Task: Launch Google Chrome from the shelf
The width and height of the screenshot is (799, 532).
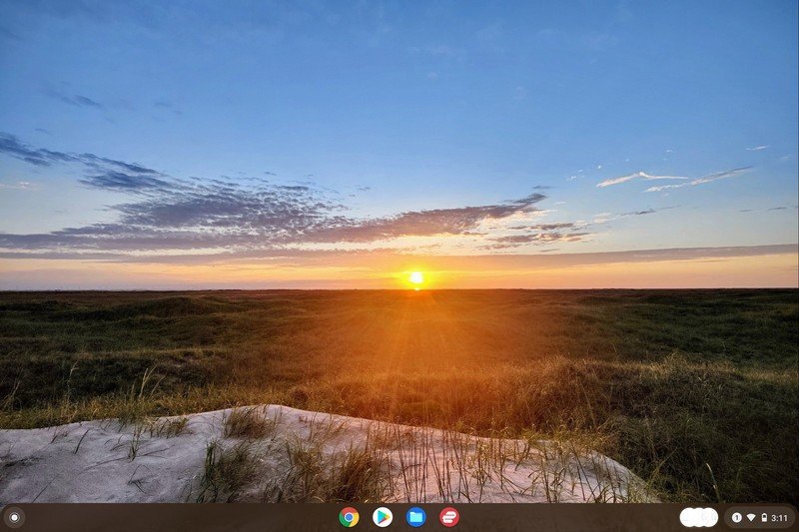Action: (x=349, y=518)
